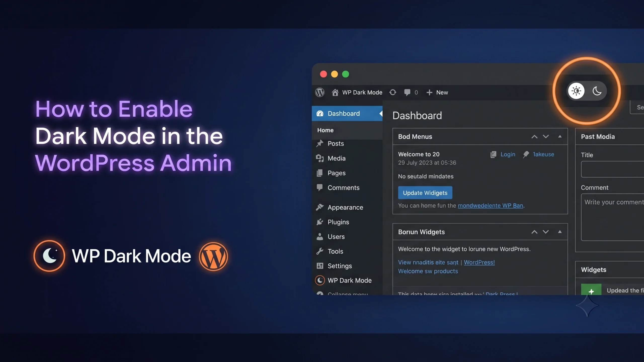Click the page icon beside Login

tap(493, 154)
